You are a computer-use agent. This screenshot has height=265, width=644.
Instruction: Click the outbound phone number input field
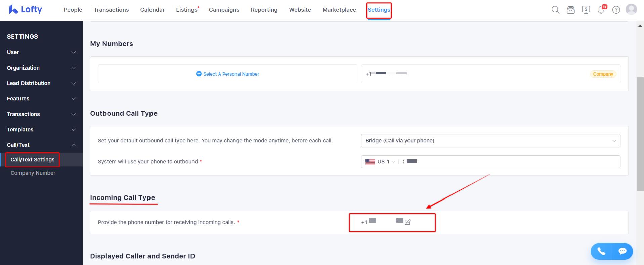(x=511, y=162)
